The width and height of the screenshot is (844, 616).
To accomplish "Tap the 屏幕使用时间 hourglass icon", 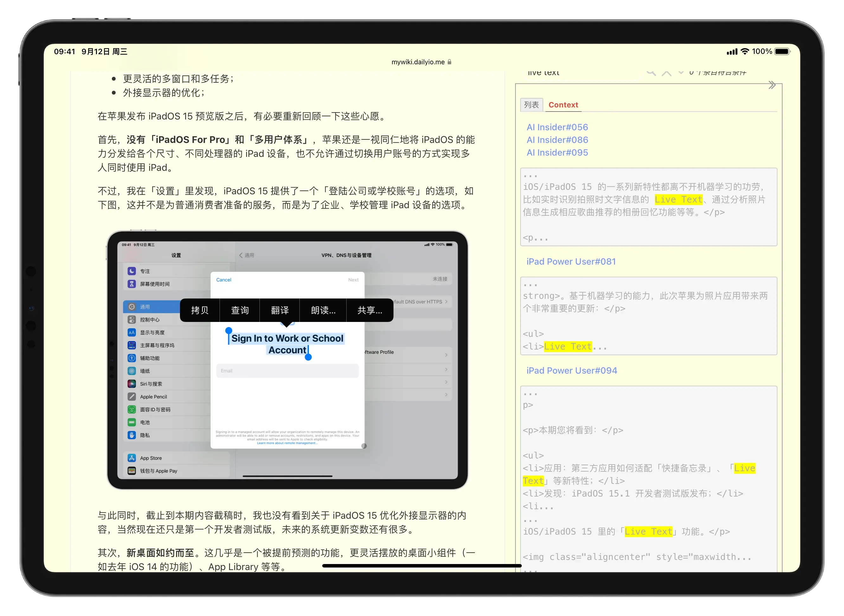I will tap(131, 284).
